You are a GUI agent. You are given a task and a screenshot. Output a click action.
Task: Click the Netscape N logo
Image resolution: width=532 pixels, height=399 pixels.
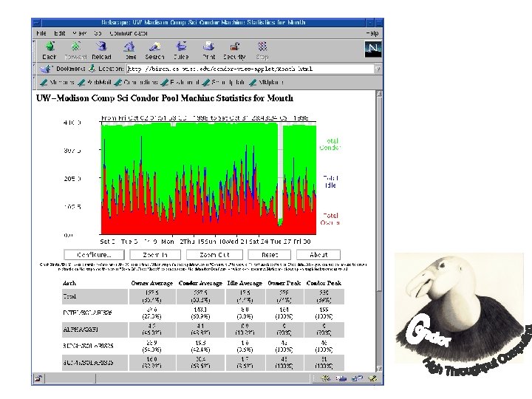[x=373, y=49]
